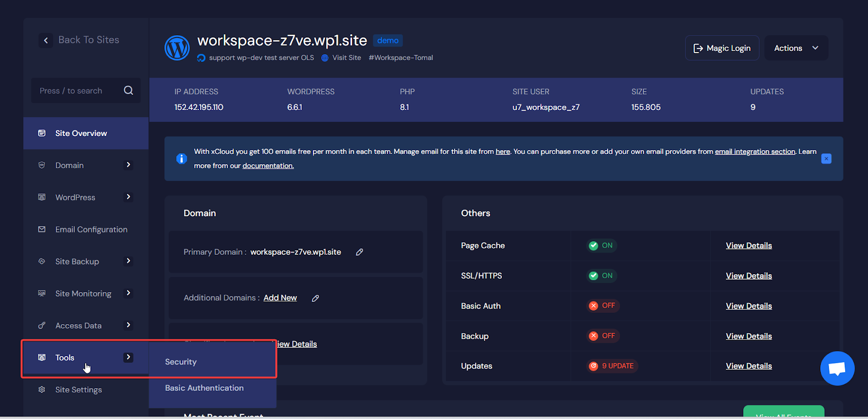This screenshot has width=868, height=419.
Task: Click the 9 UPDATE status badge
Action: coord(612,366)
